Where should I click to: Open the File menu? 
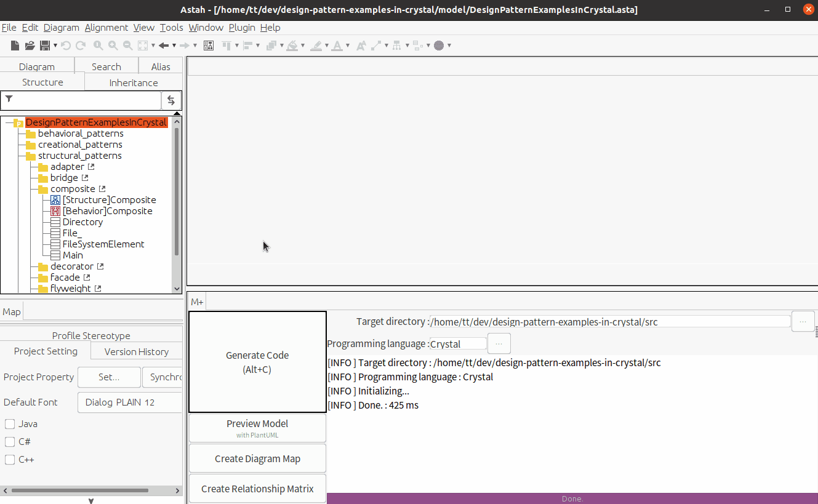point(9,28)
